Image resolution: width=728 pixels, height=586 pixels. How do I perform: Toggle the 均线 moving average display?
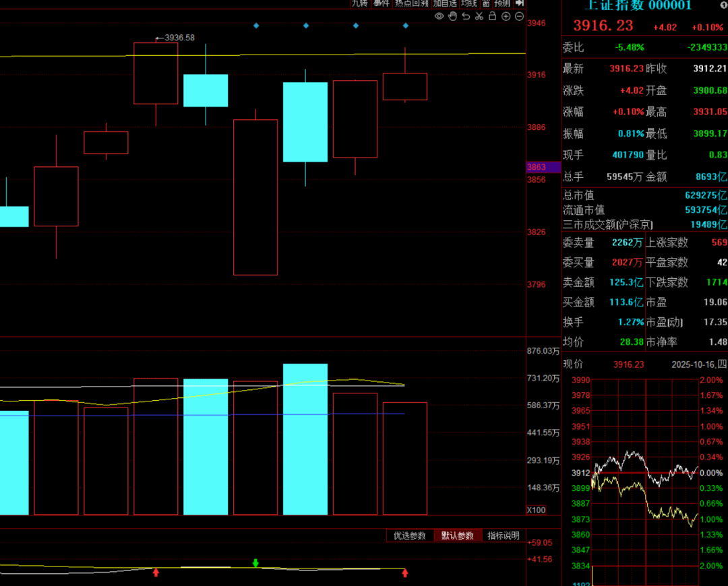pyautogui.click(x=469, y=3)
